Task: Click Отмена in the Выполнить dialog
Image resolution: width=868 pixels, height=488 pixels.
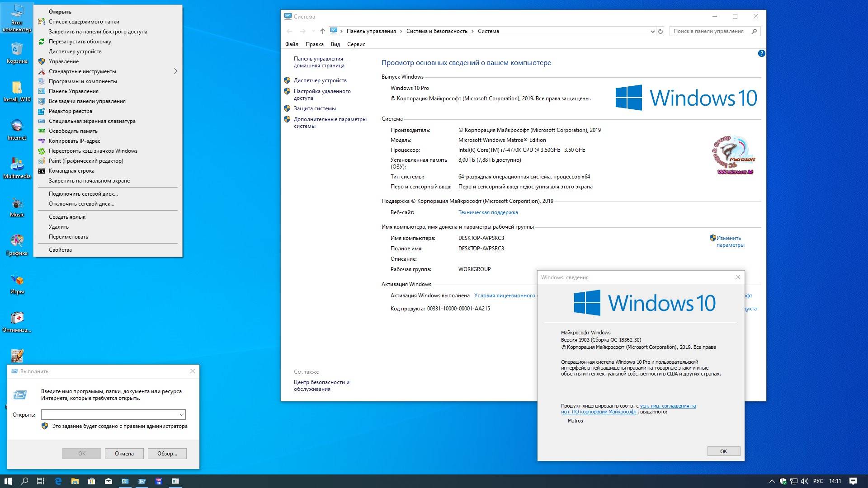Action: [x=124, y=454]
